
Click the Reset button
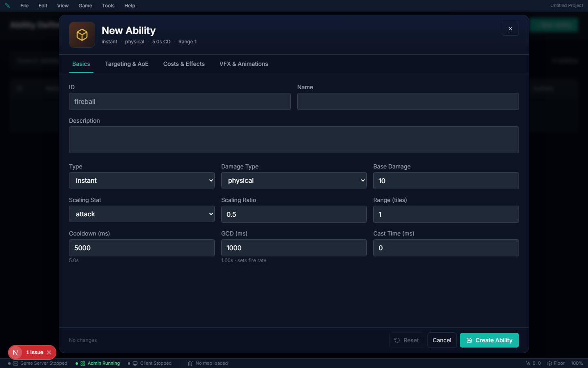pyautogui.click(x=407, y=340)
